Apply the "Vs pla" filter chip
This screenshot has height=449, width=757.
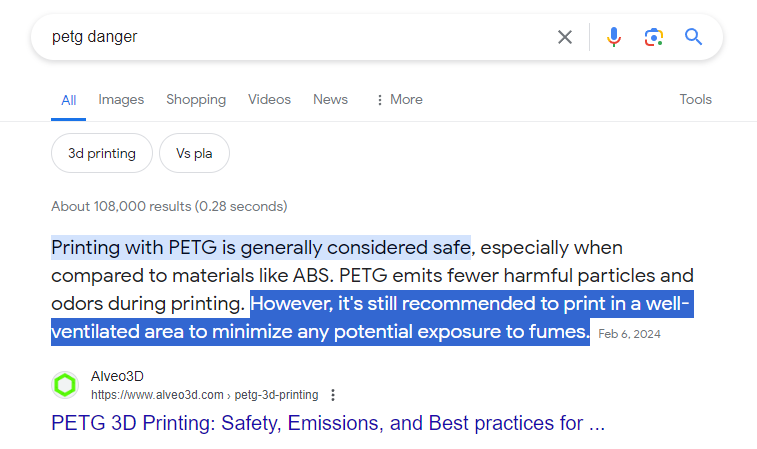[x=194, y=154]
